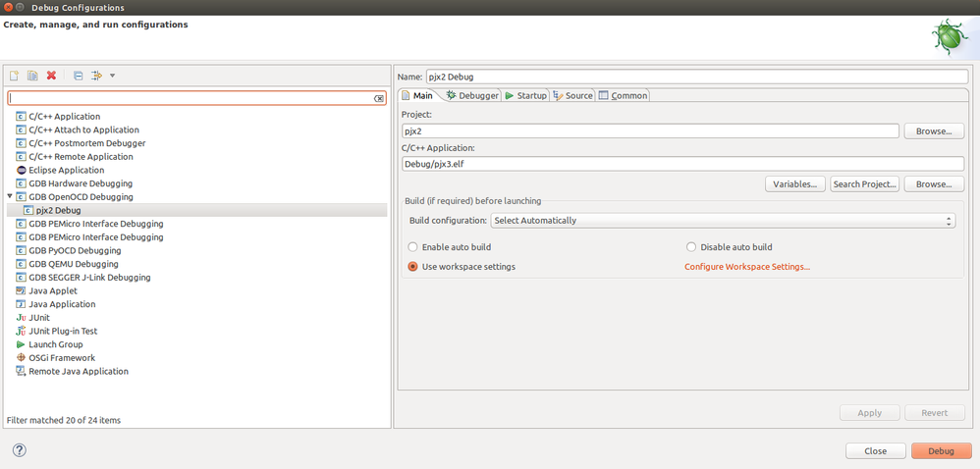Image resolution: width=980 pixels, height=469 pixels.
Task: Select the pjx2 Debug configuration
Action: click(x=58, y=210)
